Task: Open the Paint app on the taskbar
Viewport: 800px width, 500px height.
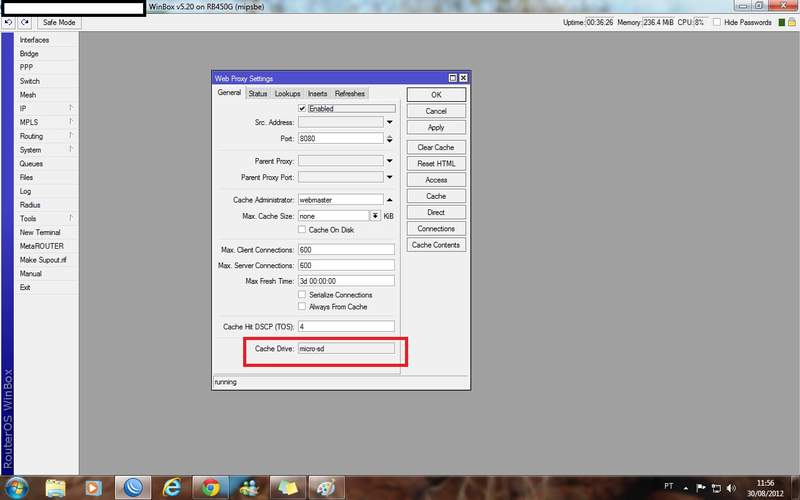Action: 326,488
